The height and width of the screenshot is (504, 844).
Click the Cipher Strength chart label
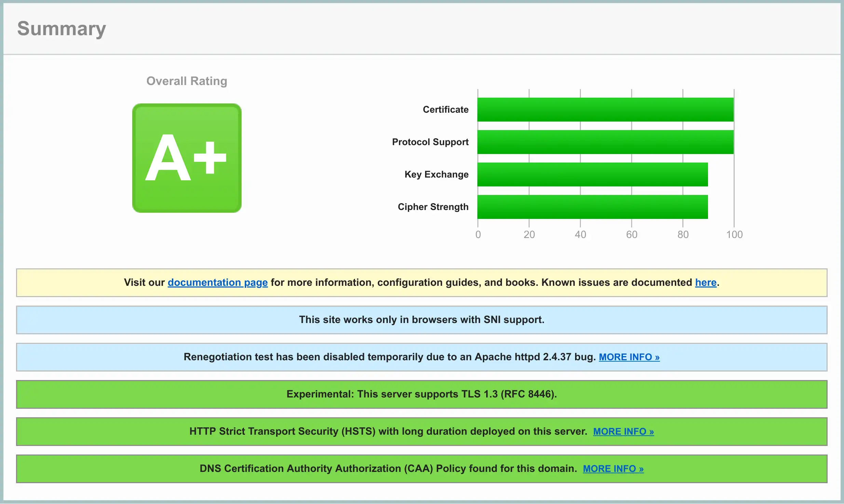tap(433, 207)
